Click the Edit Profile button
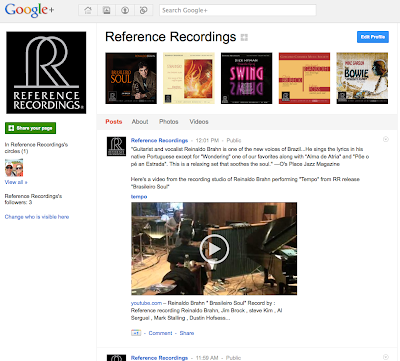Image resolution: width=400 pixels, height=361 pixels. 373,37
